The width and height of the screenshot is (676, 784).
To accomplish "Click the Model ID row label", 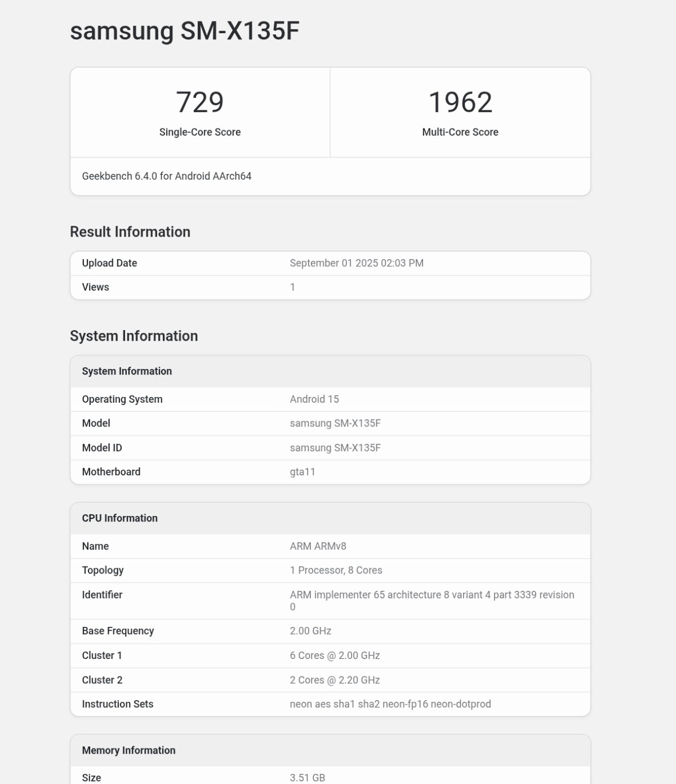I will click(x=102, y=448).
